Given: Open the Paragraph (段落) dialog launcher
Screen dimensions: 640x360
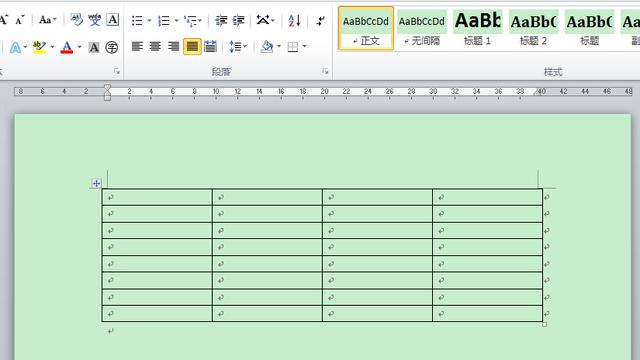Looking at the screenshot, I should (325, 71).
